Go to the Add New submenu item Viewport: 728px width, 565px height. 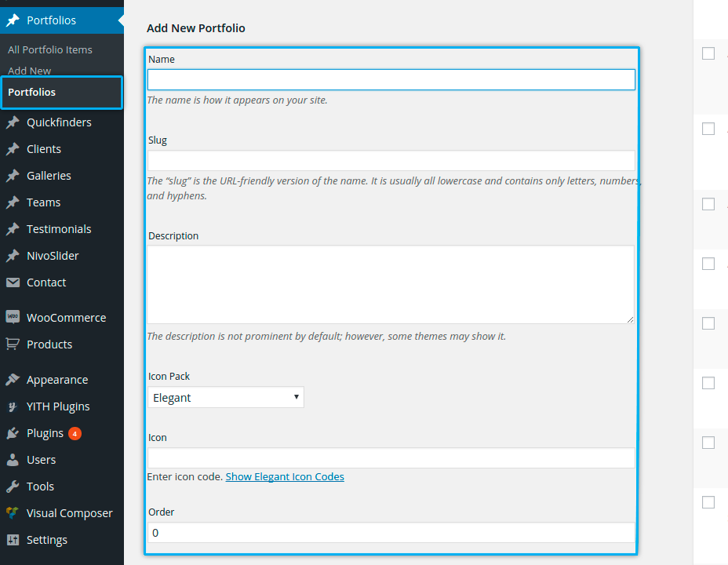click(29, 71)
